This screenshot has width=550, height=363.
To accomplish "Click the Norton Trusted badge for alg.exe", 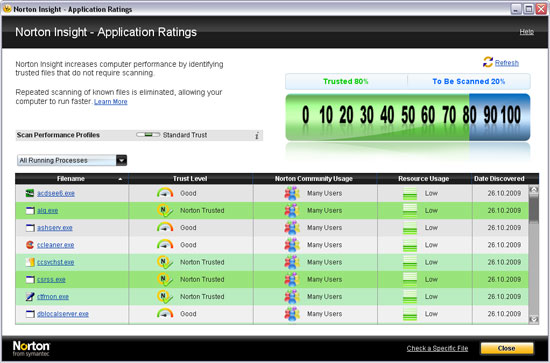I will [165, 210].
